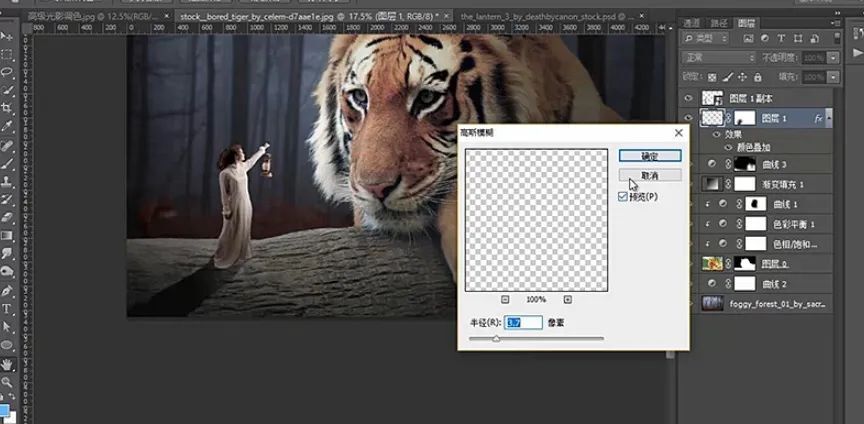The width and height of the screenshot is (864, 424).
Task: Click the zoom out button under blur preview
Action: click(x=504, y=299)
